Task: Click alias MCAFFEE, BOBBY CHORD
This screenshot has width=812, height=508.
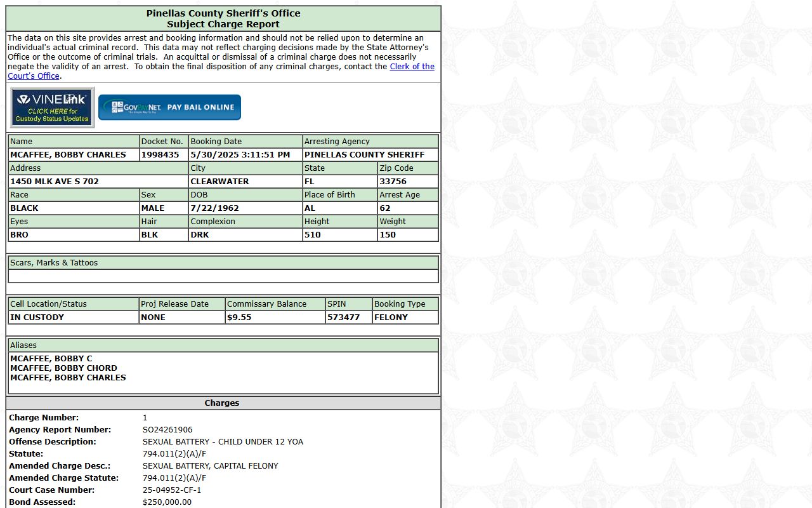Action: coord(63,368)
